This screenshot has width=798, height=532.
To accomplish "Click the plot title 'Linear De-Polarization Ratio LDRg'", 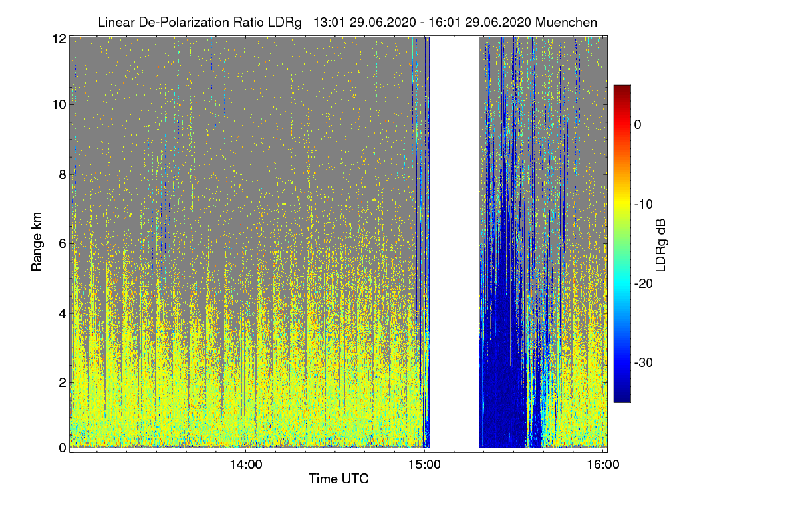I will click(x=199, y=22).
